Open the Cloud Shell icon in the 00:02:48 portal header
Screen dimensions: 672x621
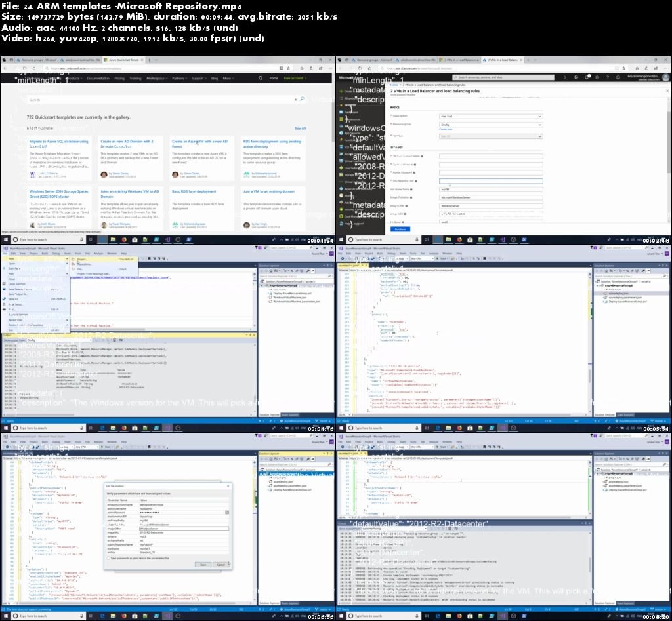coord(565,77)
